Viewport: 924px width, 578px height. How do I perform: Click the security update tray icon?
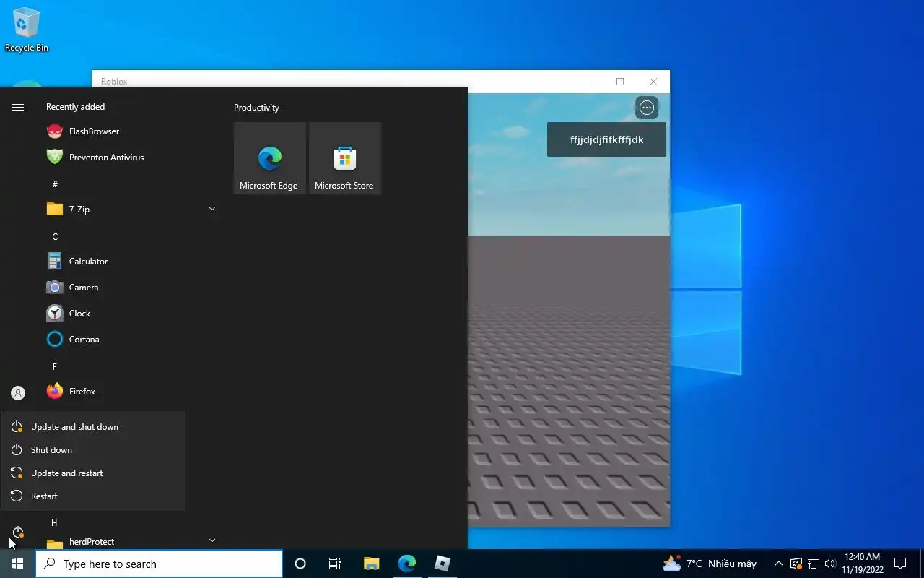click(796, 564)
